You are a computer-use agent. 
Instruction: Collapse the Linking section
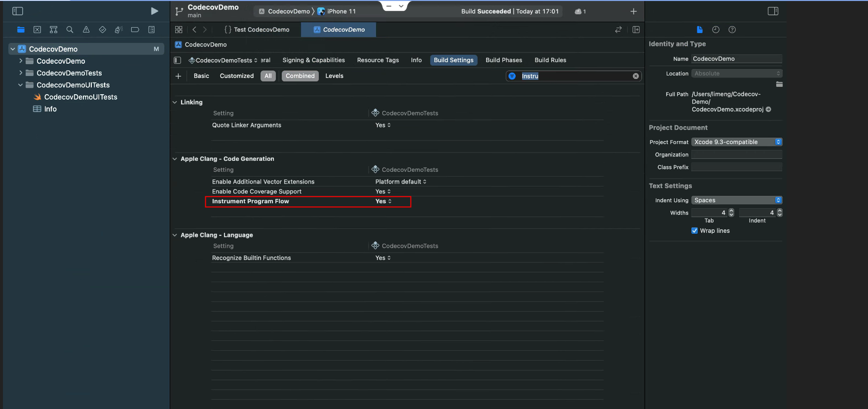coord(175,103)
